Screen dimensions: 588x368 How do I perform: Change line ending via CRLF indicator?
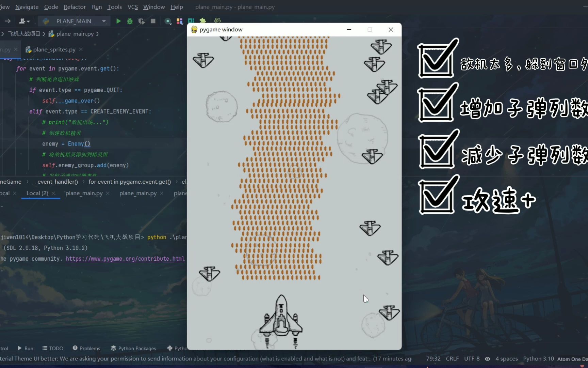(x=452, y=358)
